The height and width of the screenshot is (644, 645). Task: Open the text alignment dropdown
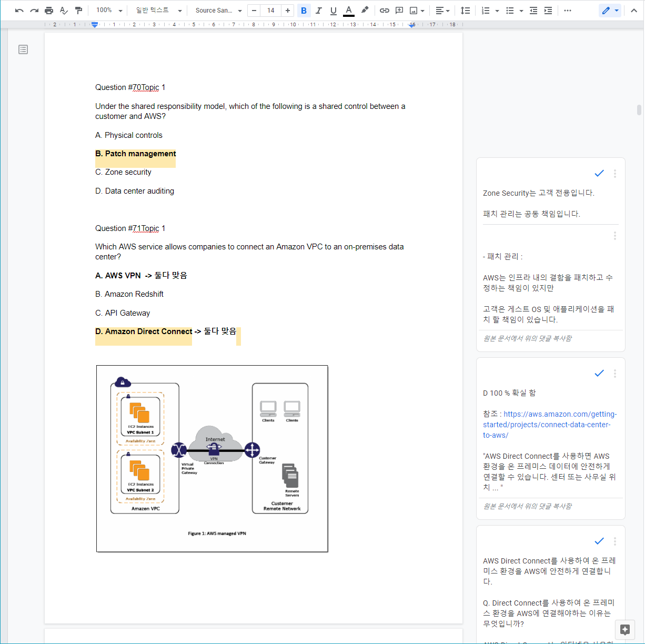tap(442, 11)
